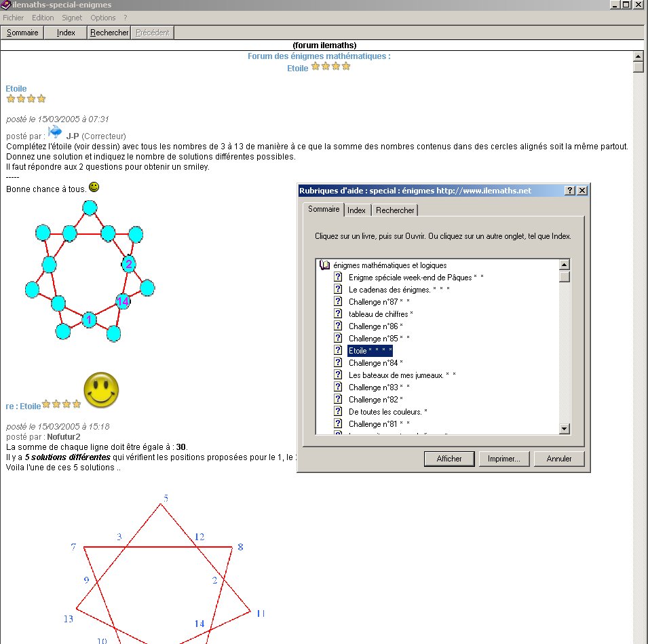Click the small smiley after Bonne chance

click(x=94, y=187)
